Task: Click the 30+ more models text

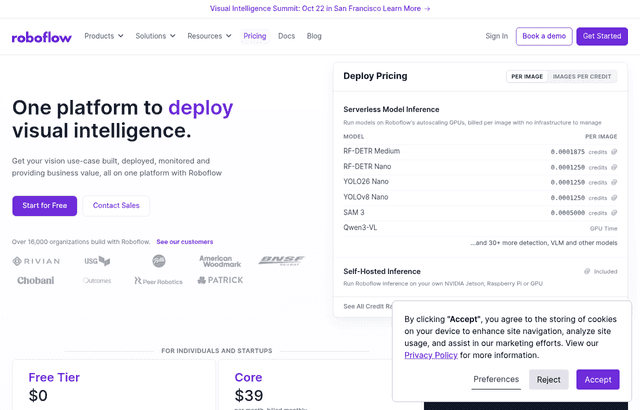Action: 544,243
